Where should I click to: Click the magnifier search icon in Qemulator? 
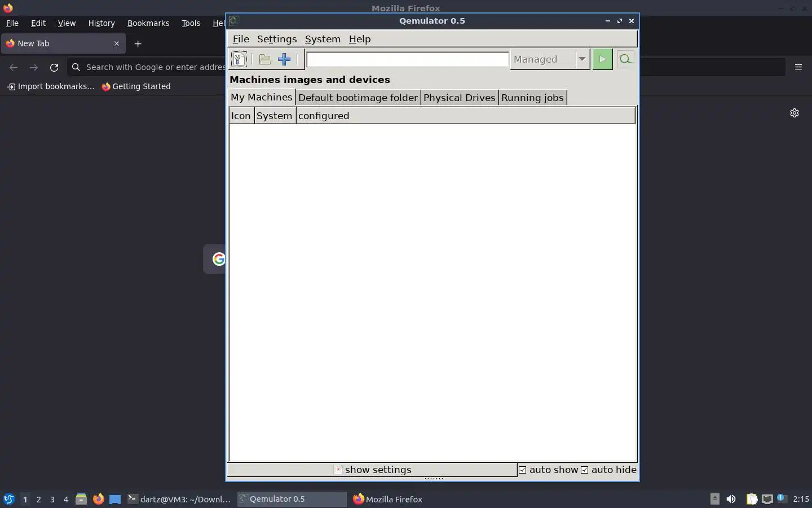click(x=625, y=59)
